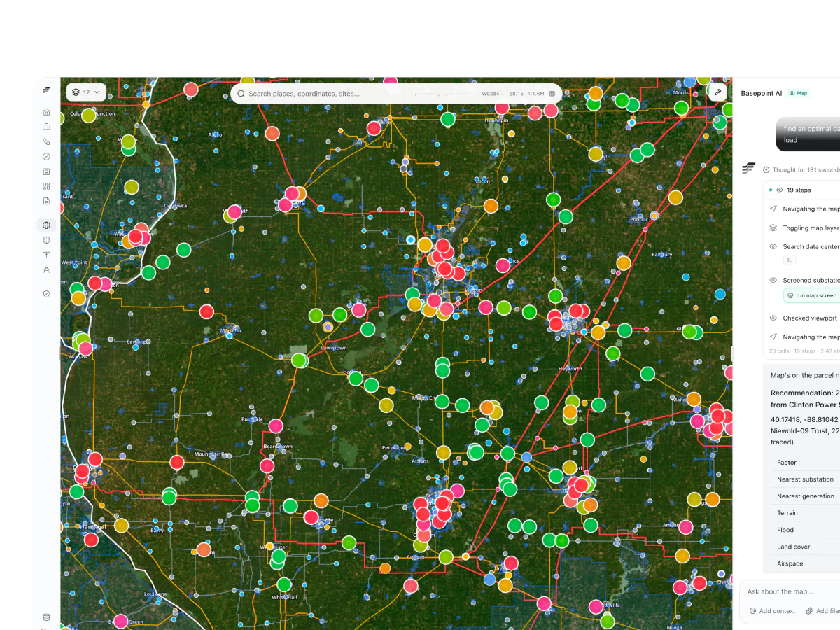Screen dimensions: 840x630
Task: Open the transmission tower icon in the sidebar
Action: click(46, 255)
